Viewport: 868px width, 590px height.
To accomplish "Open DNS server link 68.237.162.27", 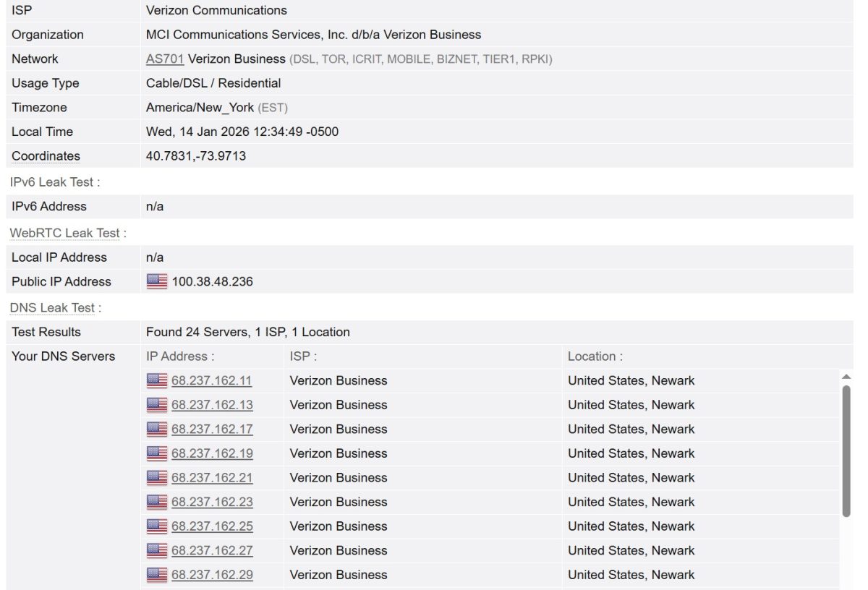I will pyautogui.click(x=212, y=550).
